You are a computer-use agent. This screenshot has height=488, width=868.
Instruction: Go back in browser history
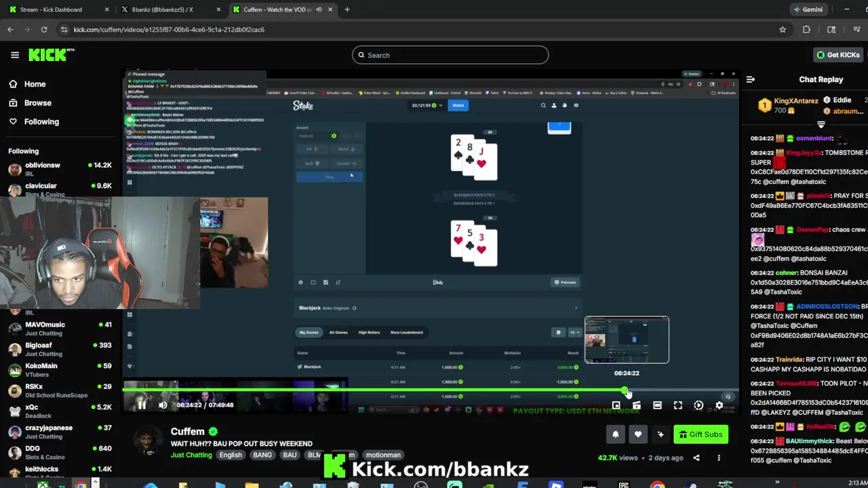[10, 29]
